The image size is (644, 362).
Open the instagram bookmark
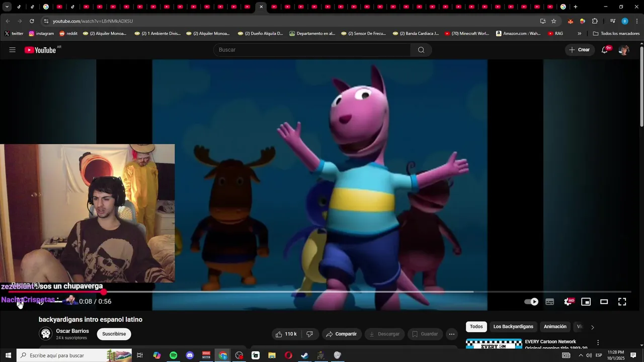(41, 34)
